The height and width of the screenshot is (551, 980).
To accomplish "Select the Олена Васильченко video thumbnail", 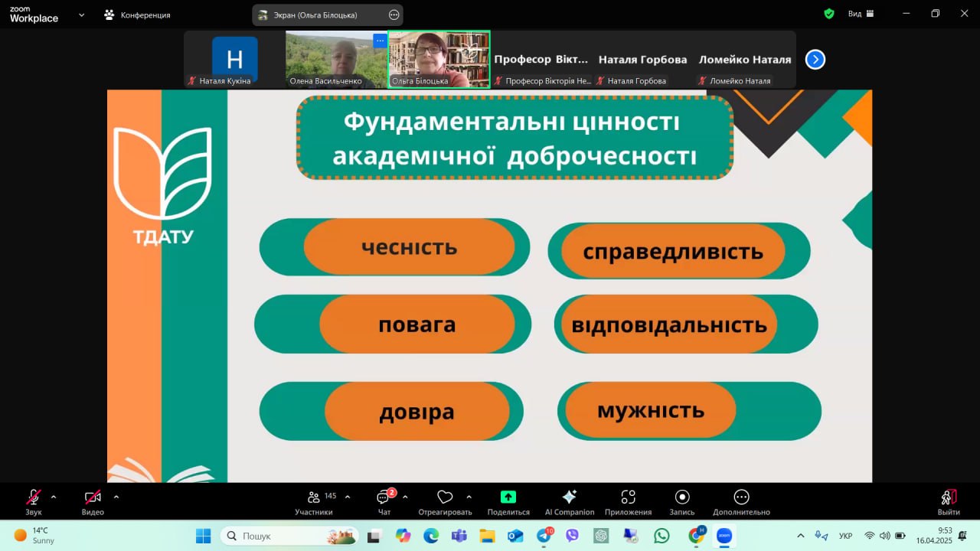I will point(337,59).
